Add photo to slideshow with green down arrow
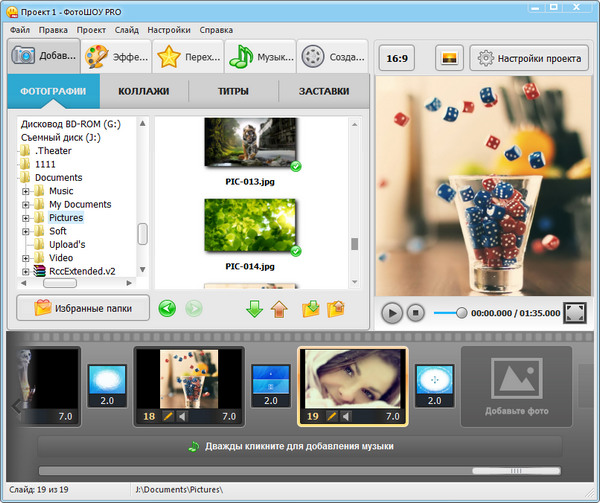The image size is (600, 503). pyautogui.click(x=255, y=308)
